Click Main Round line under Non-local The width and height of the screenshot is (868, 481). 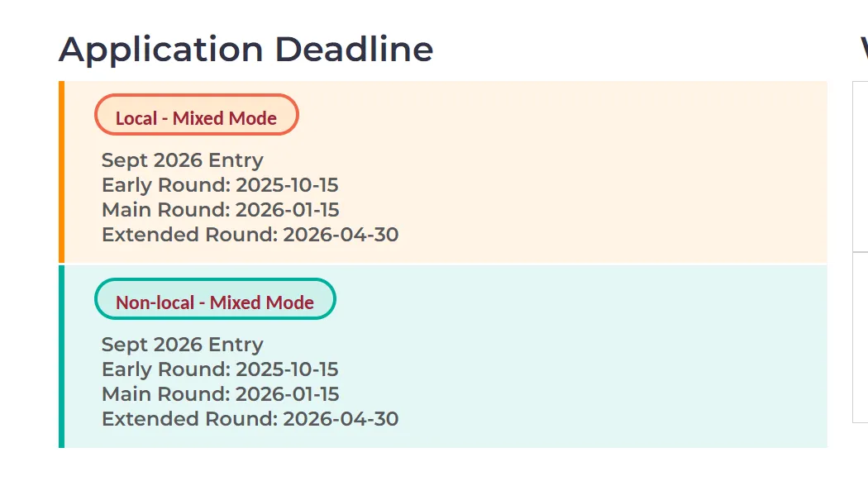[220, 394]
